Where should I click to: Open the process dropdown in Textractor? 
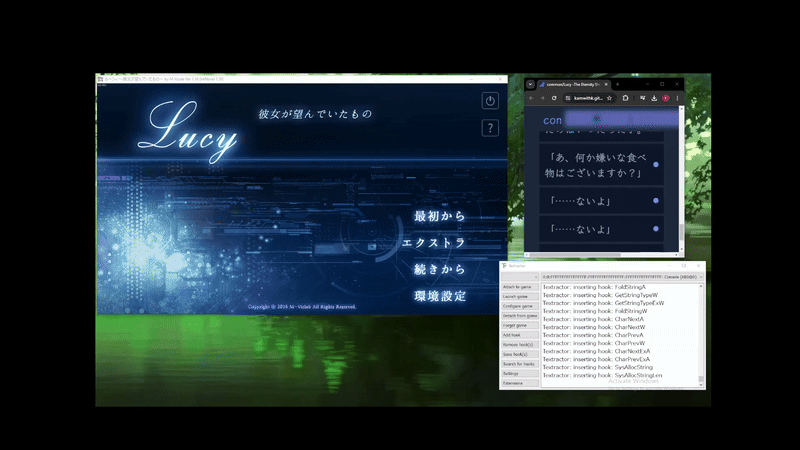(519, 277)
